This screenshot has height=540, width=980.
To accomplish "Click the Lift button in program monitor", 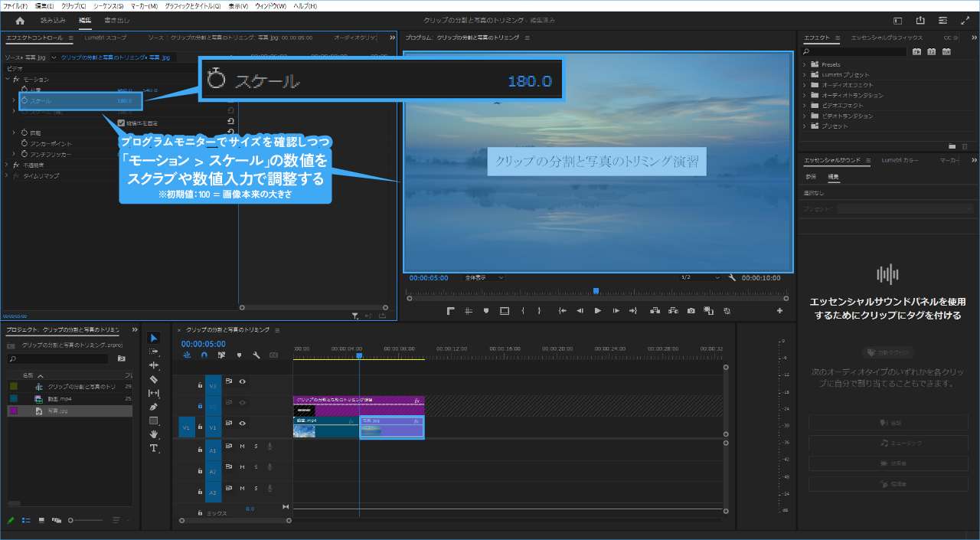I will point(655,311).
